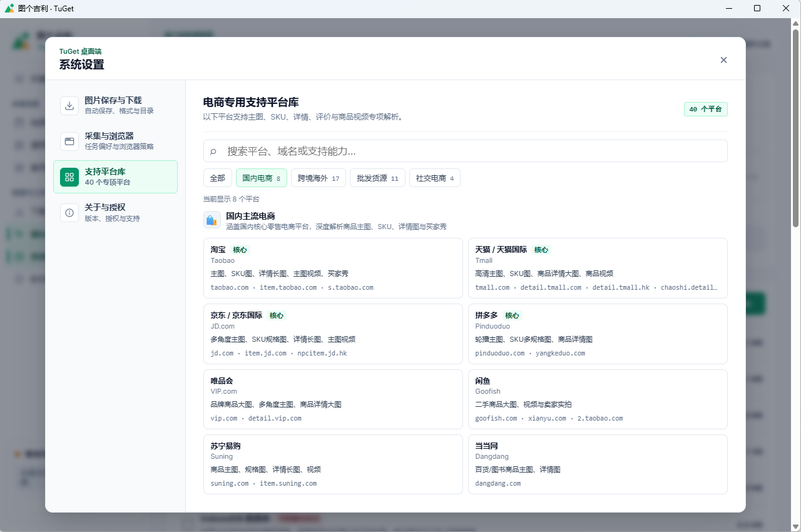Click the info icon beside 关于与授权

[x=69, y=212]
